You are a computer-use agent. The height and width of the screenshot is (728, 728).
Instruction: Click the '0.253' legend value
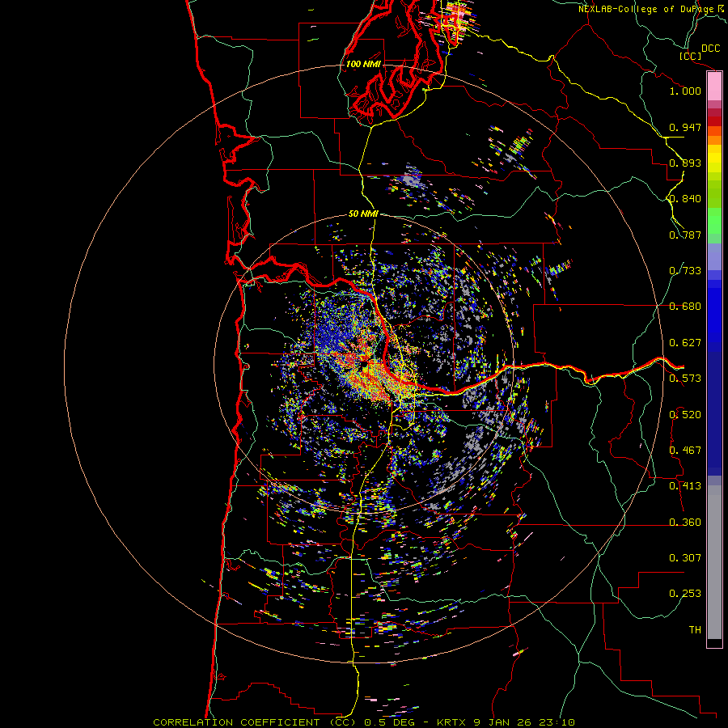[685, 594]
